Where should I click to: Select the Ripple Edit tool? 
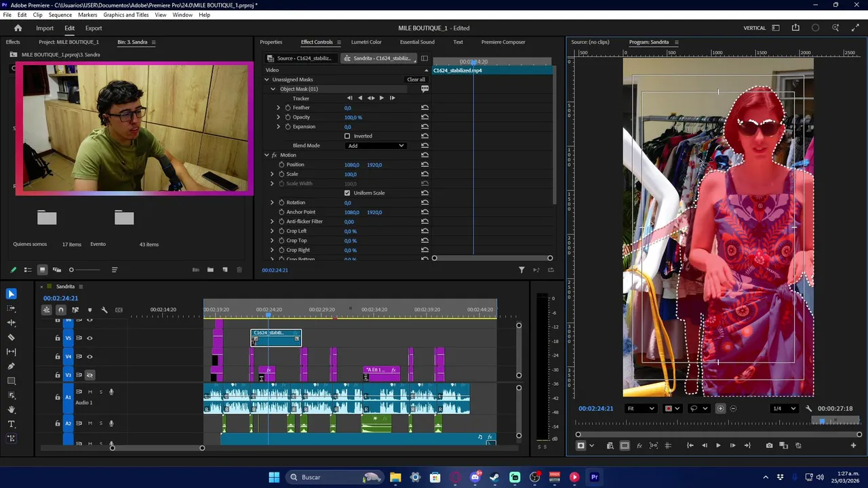click(11, 323)
